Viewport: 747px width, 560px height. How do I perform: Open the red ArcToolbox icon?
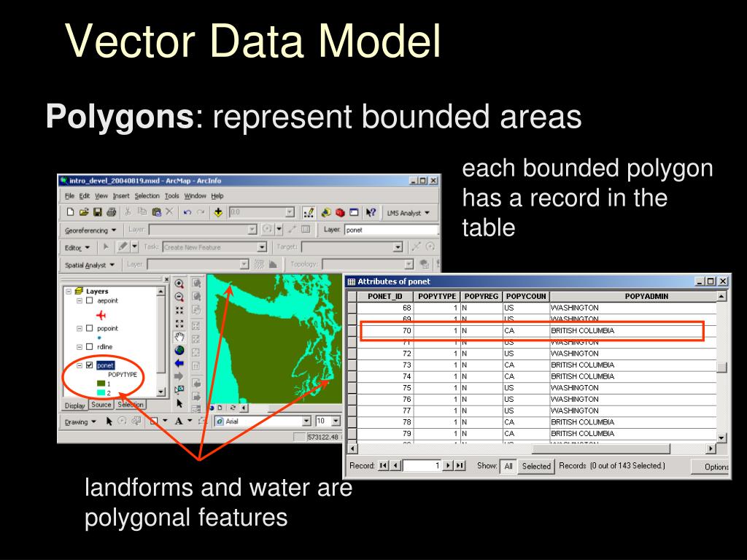(340, 212)
